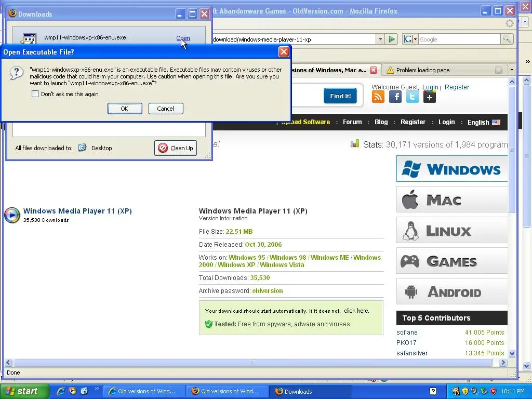Viewport: 532px width, 399px height.
Task: Open the Blog nav item
Action: click(x=381, y=122)
